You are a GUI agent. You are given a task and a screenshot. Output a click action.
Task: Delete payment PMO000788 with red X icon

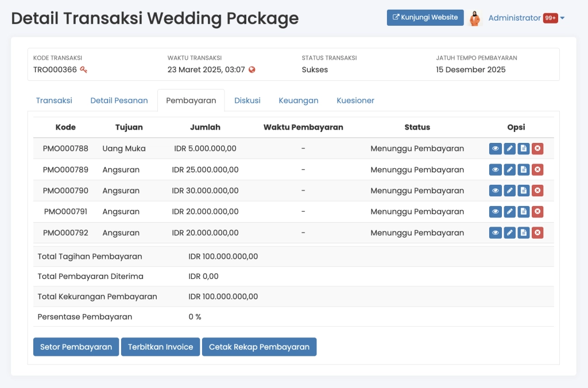pos(537,149)
